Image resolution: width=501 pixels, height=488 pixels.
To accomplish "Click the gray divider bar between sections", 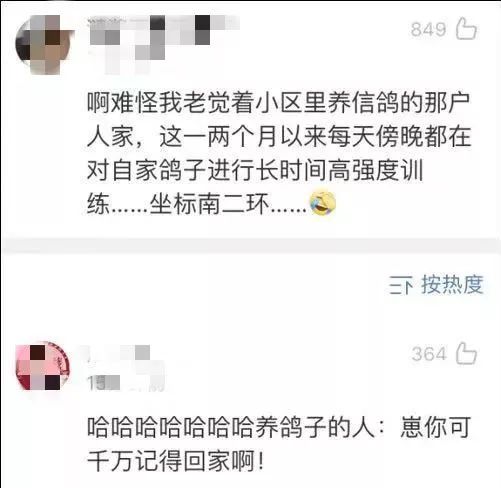I will click(x=250, y=246).
